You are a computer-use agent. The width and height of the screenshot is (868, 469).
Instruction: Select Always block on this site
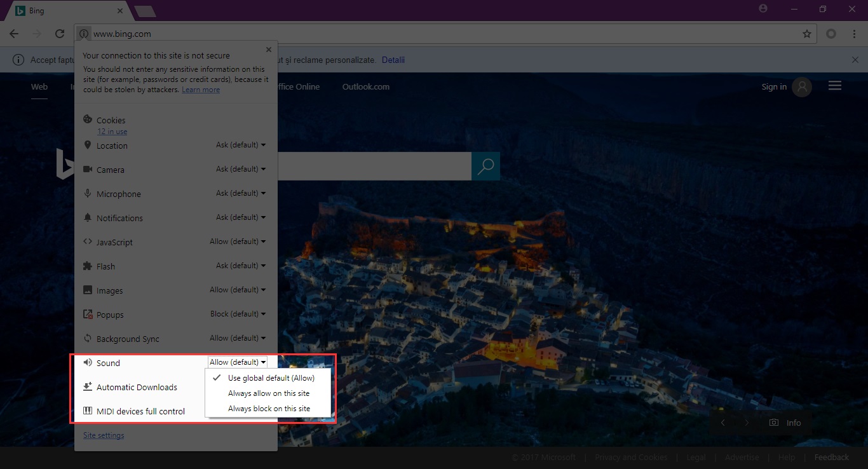tap(268, 409)
